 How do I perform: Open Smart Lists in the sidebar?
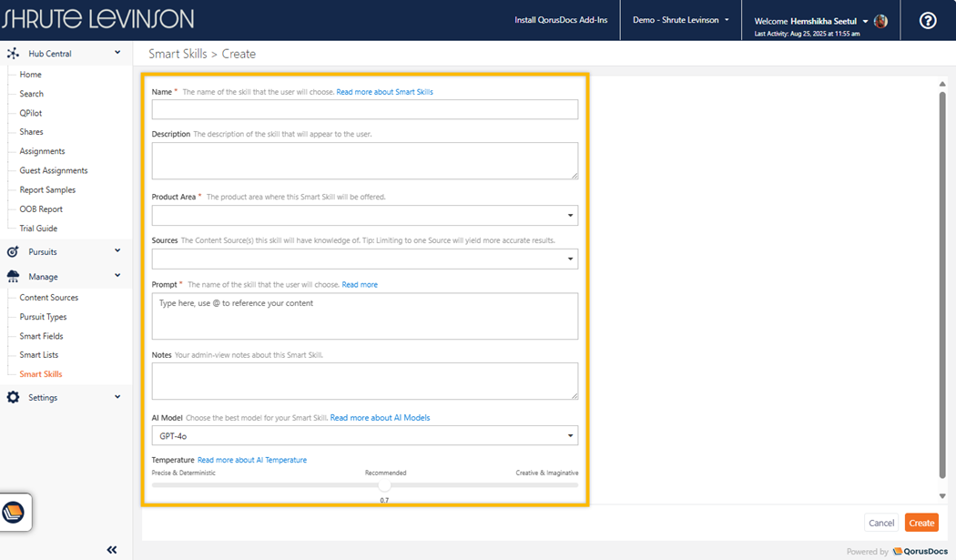point(38,355)
